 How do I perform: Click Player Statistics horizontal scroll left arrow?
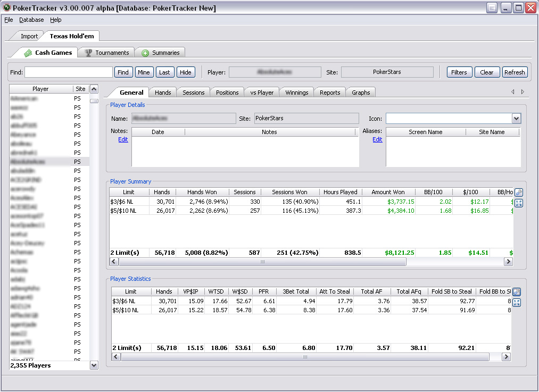point(116,357)
